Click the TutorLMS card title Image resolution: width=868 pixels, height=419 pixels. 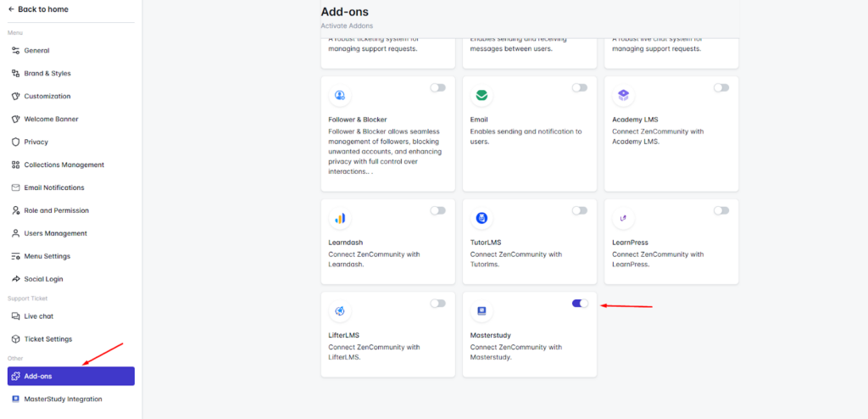tap(486, 243)
